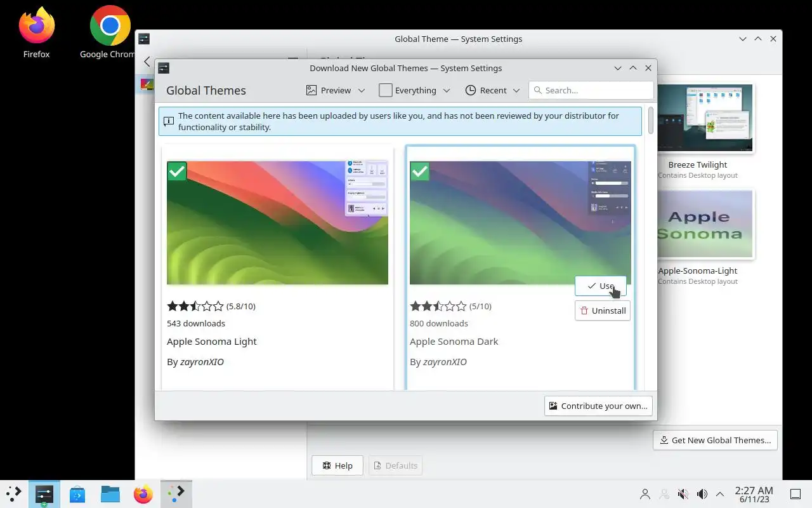This screenshot has width=812, height=508.
Task: Click the "800 downloads" text
Action: (x=439, y=323)
